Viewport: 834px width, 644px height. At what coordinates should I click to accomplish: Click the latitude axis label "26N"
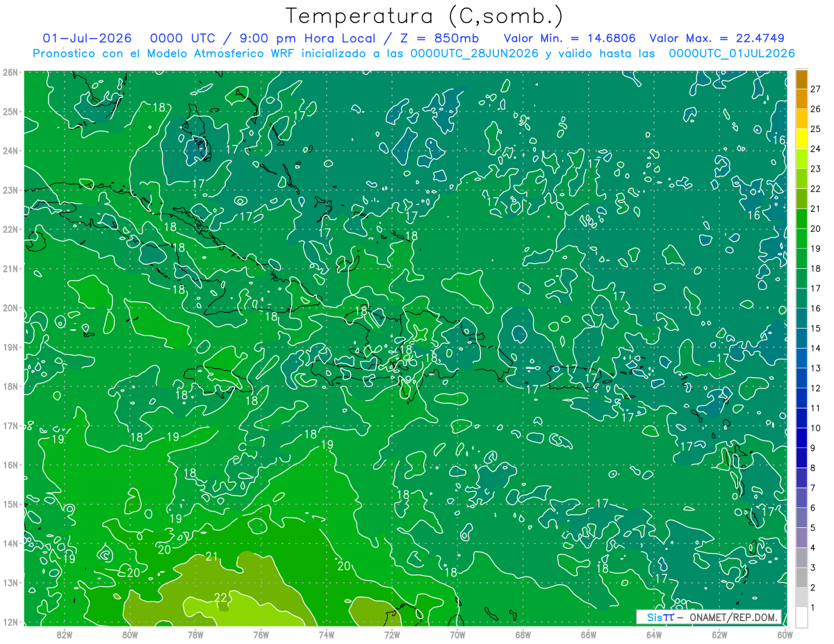[x=10, y=72]
